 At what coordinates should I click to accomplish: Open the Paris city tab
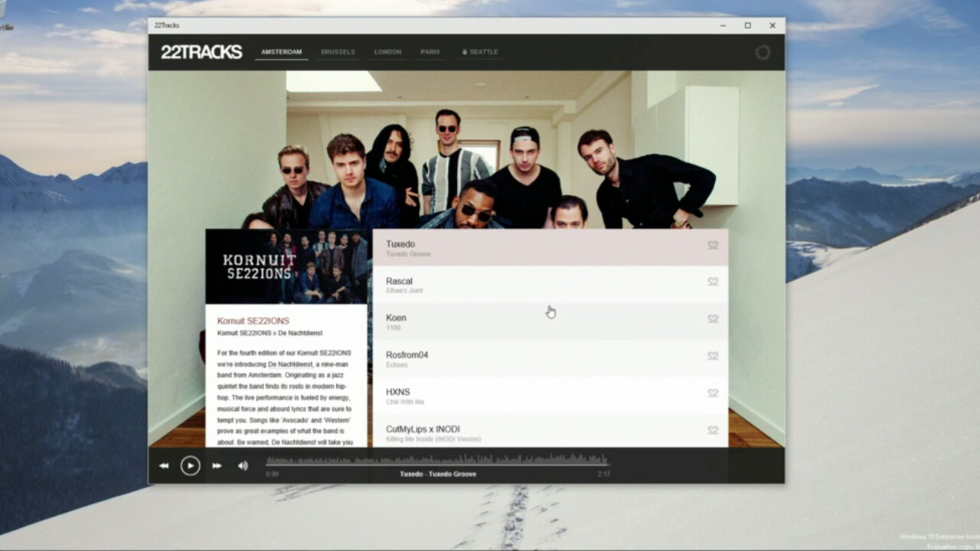[430, 52]
